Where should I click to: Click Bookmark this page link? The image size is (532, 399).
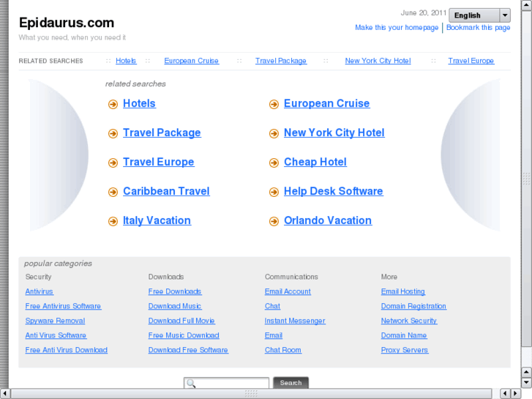point(478,28)
